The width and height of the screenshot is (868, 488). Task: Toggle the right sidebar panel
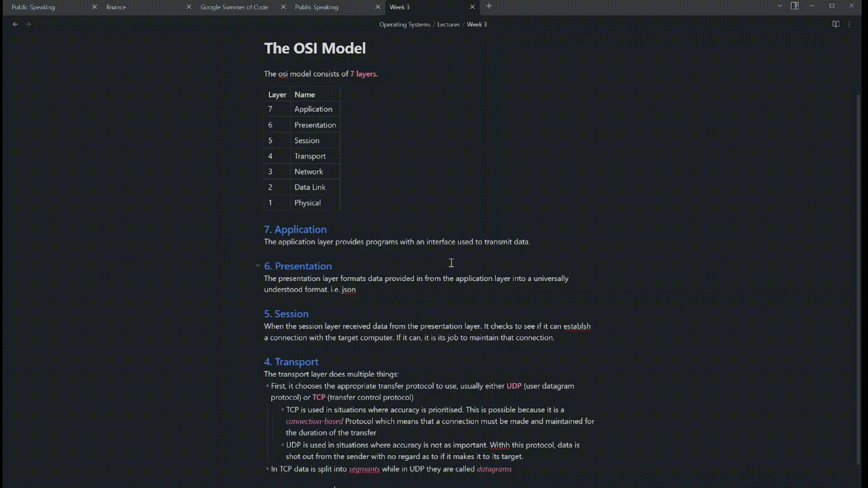pos(795,6)
